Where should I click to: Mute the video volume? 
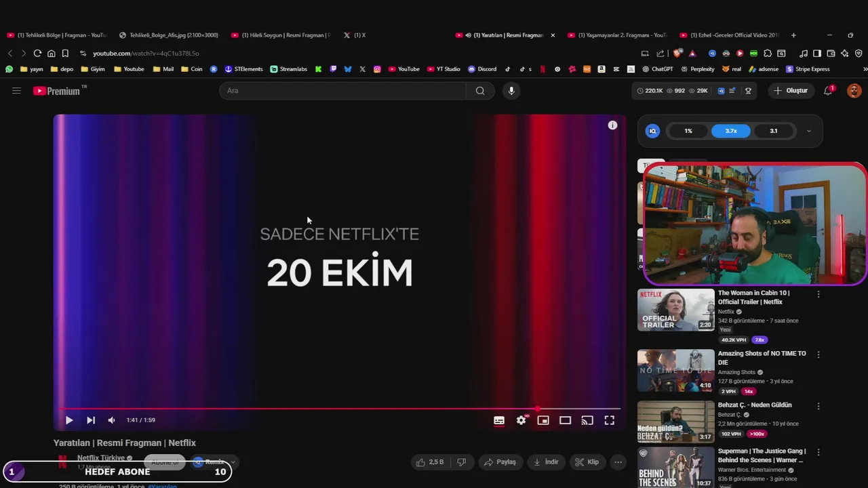point(111,420)
